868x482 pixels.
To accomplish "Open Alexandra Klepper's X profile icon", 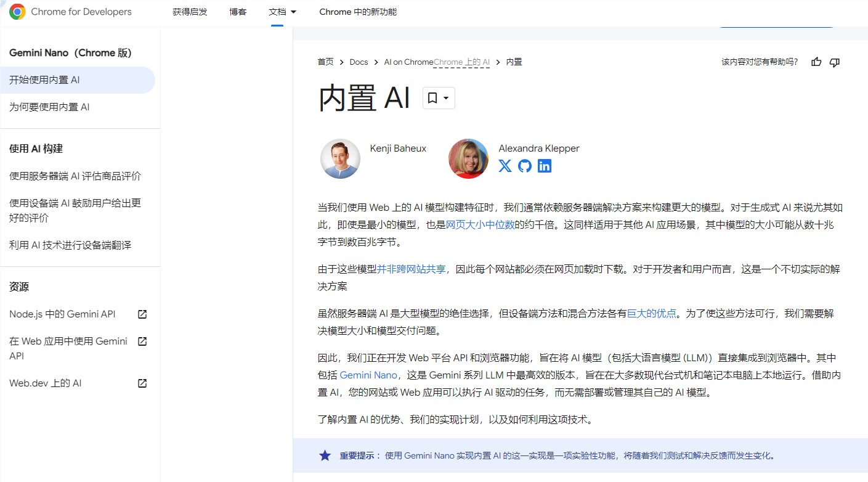I will [505, 166].
